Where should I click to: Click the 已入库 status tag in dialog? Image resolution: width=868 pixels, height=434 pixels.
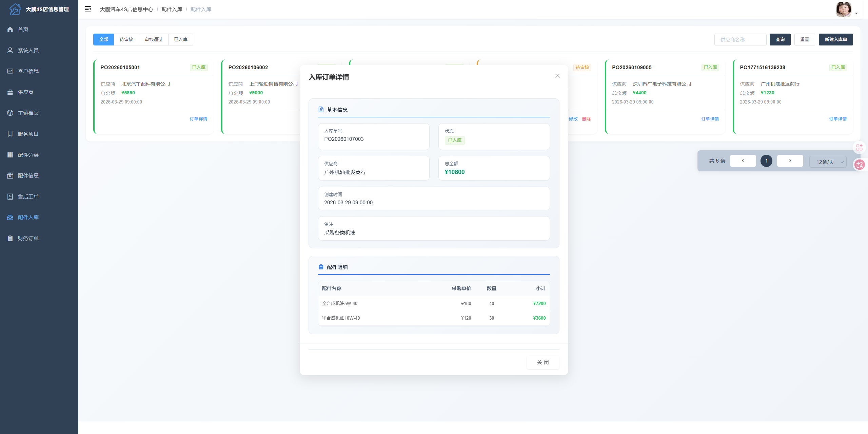(x=455, y=140)
